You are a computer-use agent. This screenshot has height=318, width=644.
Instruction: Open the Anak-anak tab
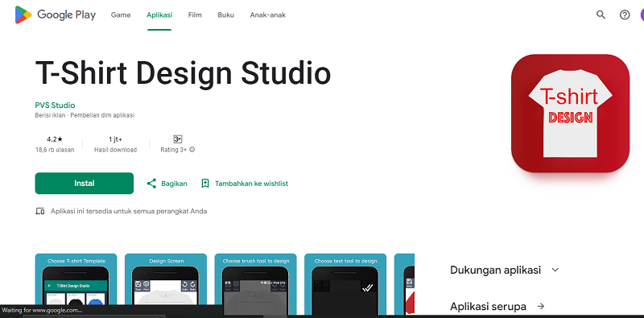268,15
